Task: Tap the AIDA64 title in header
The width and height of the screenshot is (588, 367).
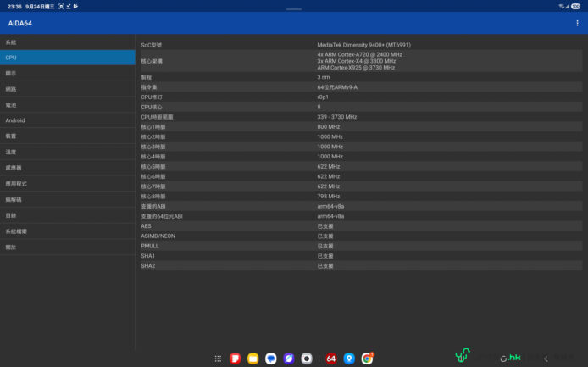Action: pos(19,23)
